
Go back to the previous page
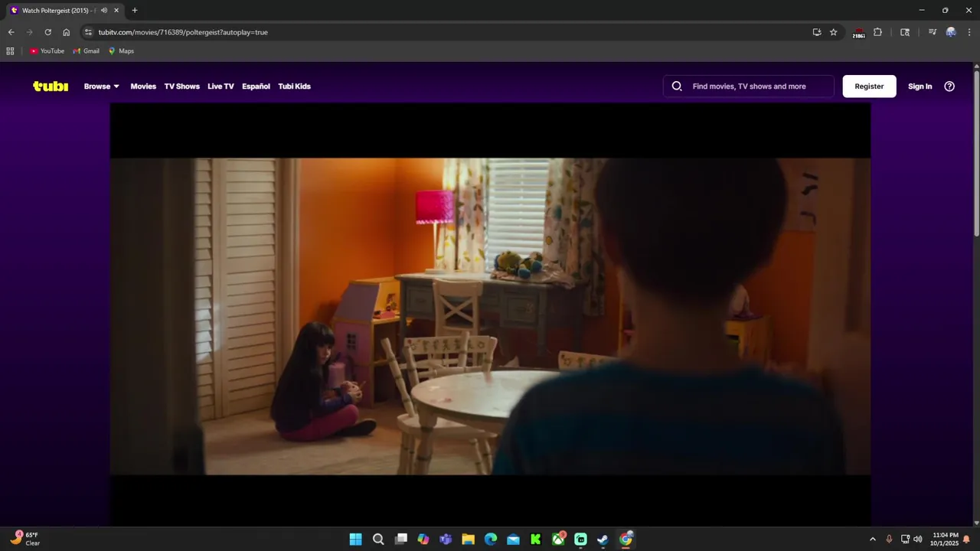point(11,32)
